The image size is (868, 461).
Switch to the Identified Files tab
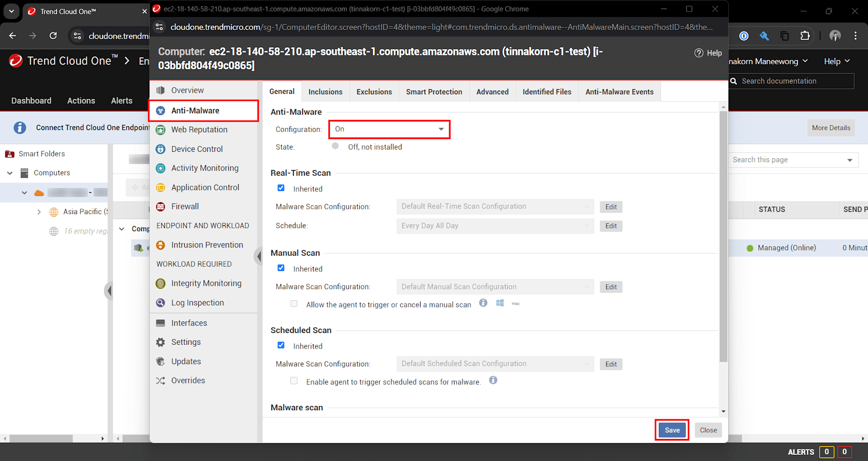pyautogui.click(x=547, y=92)
